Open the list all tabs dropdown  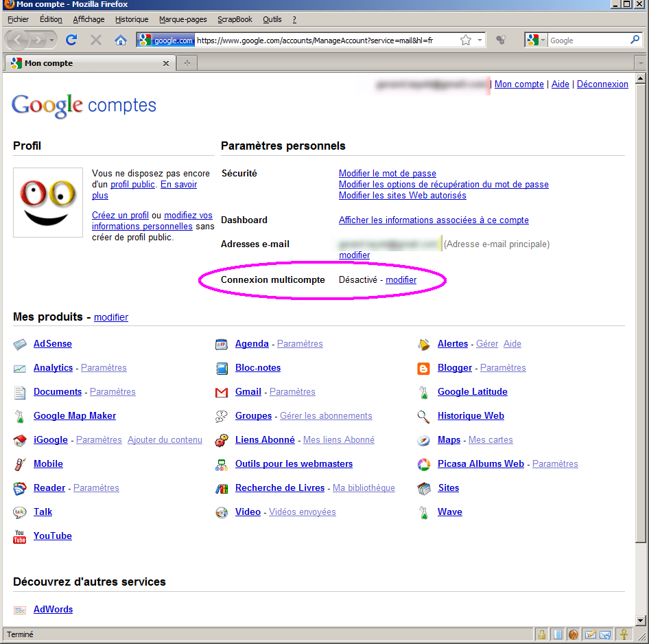point(641,63)
